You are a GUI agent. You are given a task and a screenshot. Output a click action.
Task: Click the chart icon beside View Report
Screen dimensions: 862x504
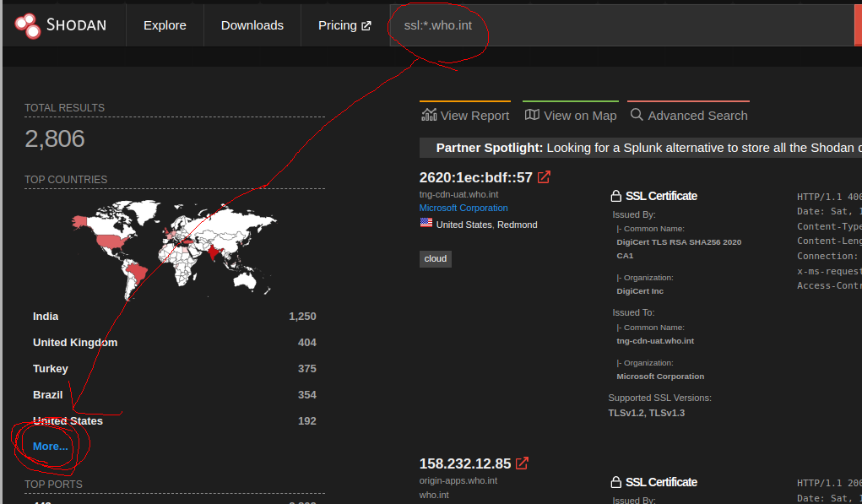(x=429, y=114)
